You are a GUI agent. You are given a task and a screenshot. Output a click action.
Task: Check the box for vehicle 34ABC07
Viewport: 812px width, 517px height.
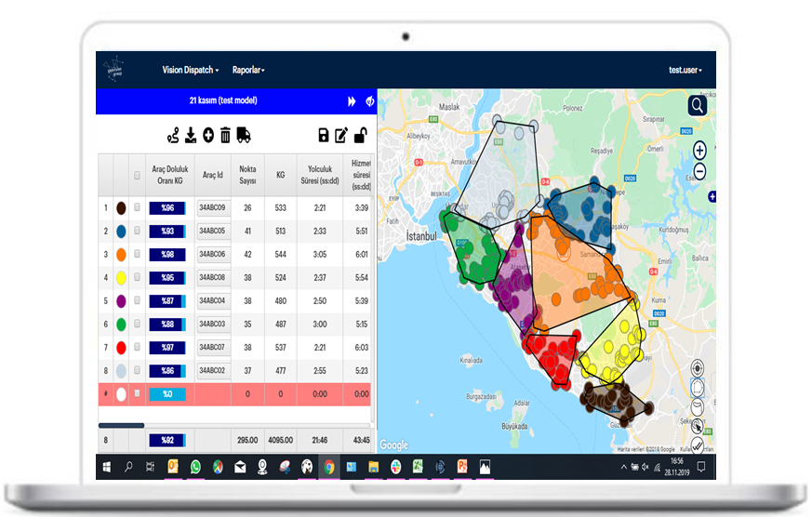pyautogui.click(x=137, y=347)
